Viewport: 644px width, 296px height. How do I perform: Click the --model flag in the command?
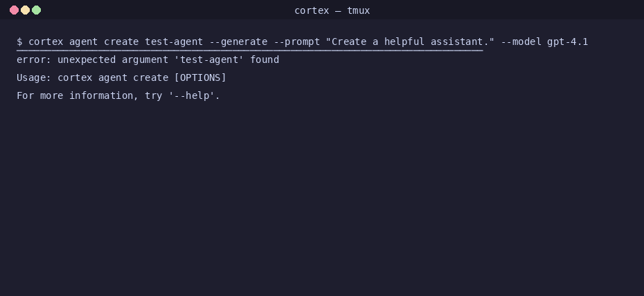tap(521, 41)
